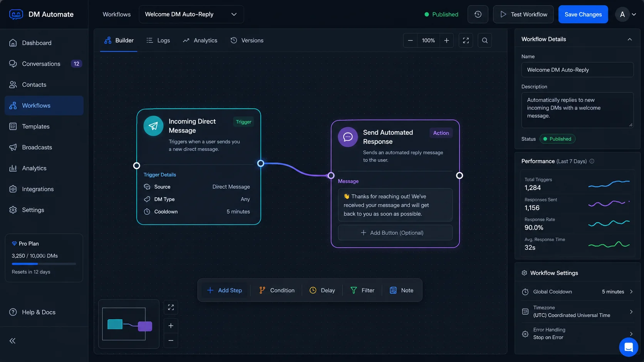Collapse the sidebar with double chevron icon
The width and height of the screenshot is (644, 362).
tap(13, 341)
